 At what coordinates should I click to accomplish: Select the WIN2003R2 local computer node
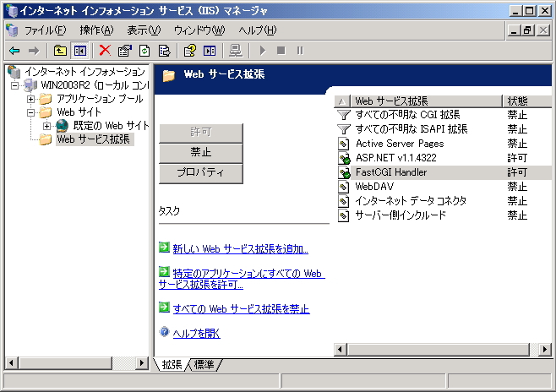pos(95,85)
